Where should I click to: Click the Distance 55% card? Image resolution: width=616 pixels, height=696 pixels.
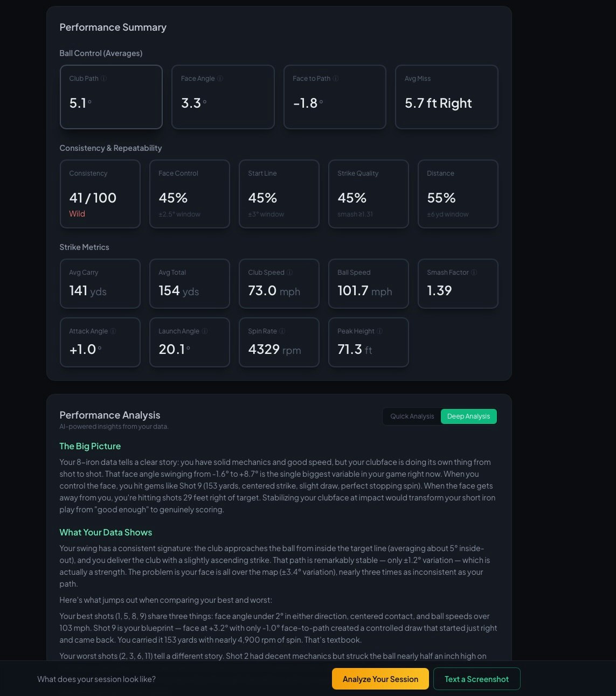pos(458,194)
